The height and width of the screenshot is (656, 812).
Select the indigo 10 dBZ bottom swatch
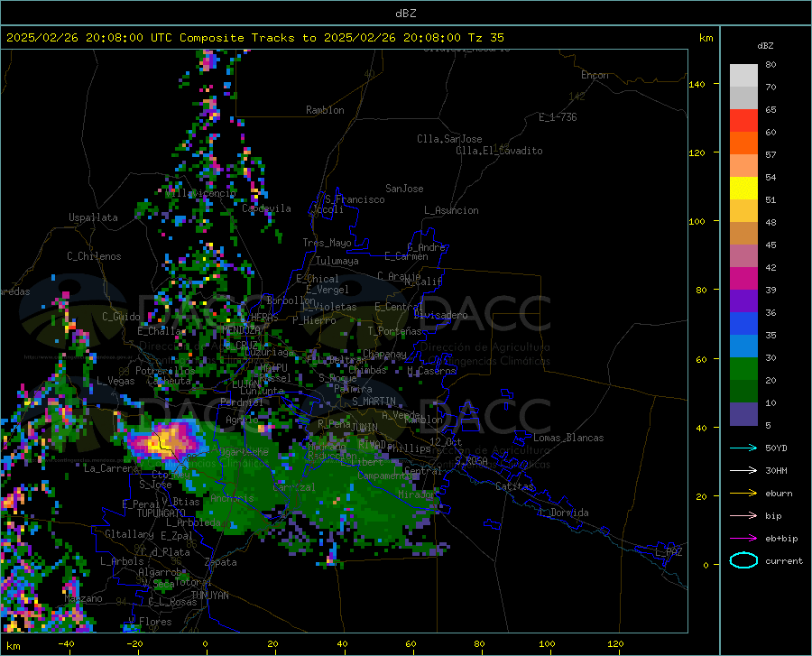[x=743, y=414]
